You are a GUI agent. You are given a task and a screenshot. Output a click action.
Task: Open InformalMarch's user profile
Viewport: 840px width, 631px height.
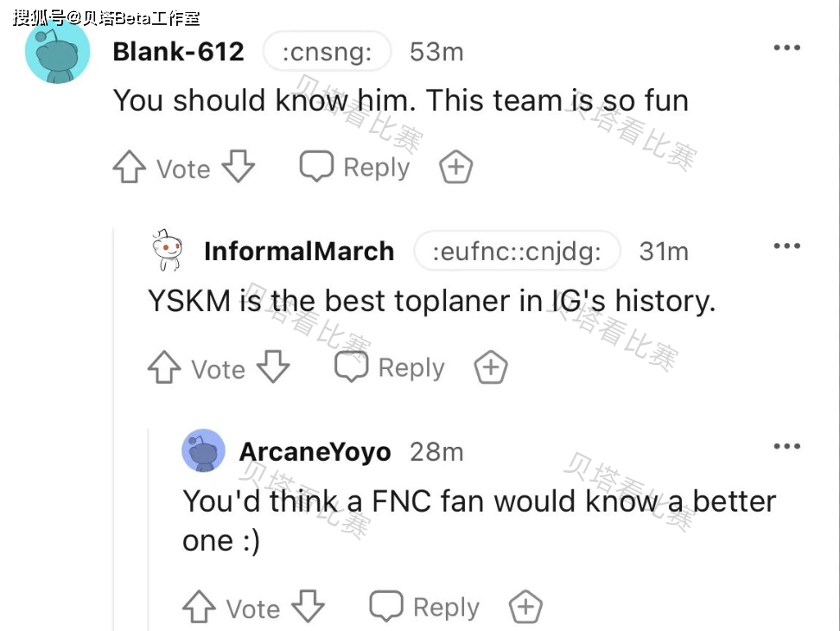click(299, 252)
